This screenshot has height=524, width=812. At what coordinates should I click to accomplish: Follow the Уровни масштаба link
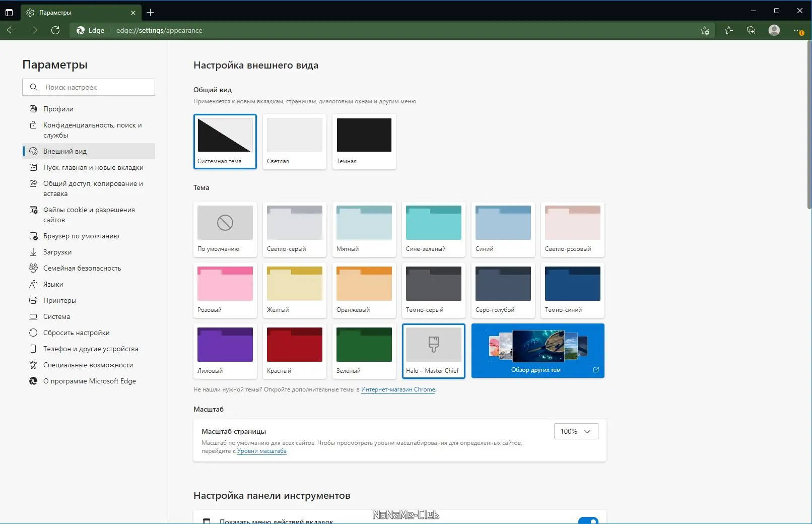tap(262, 451)
